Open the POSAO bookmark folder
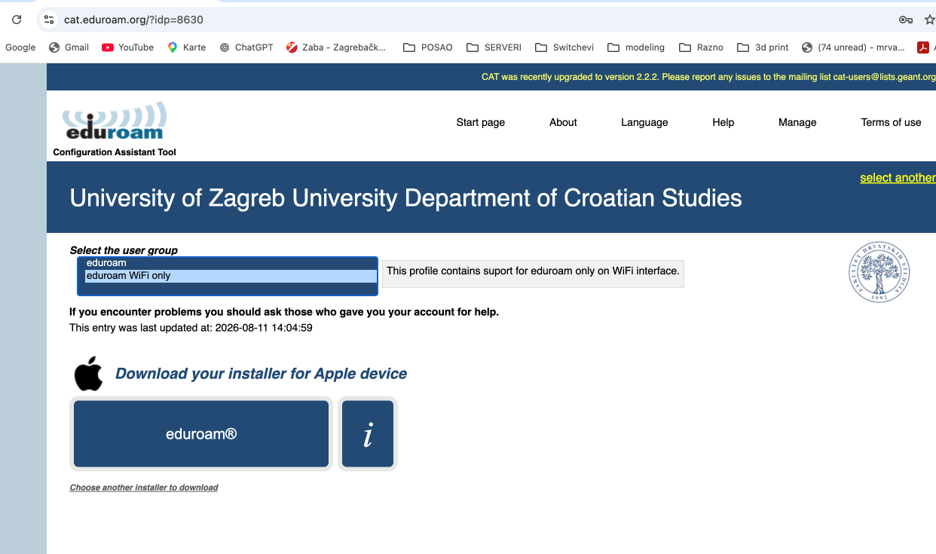The width and height of the screenshot is (936, 554). click(427, 47)
